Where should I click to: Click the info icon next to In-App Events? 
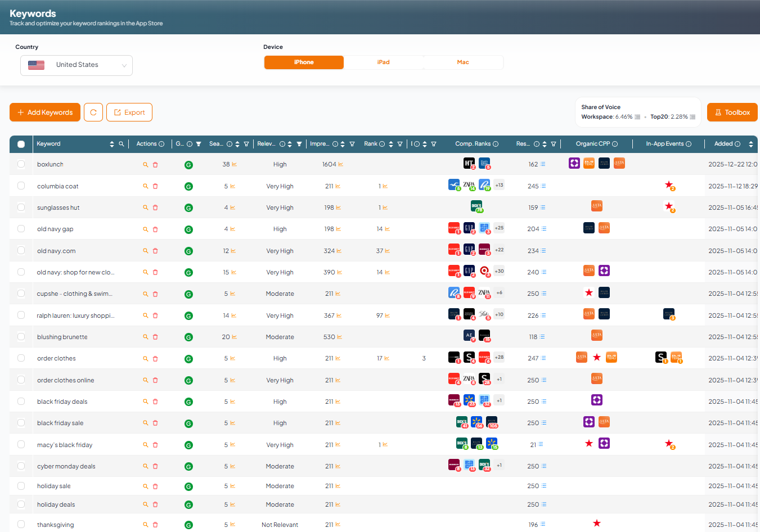point(689,144)
